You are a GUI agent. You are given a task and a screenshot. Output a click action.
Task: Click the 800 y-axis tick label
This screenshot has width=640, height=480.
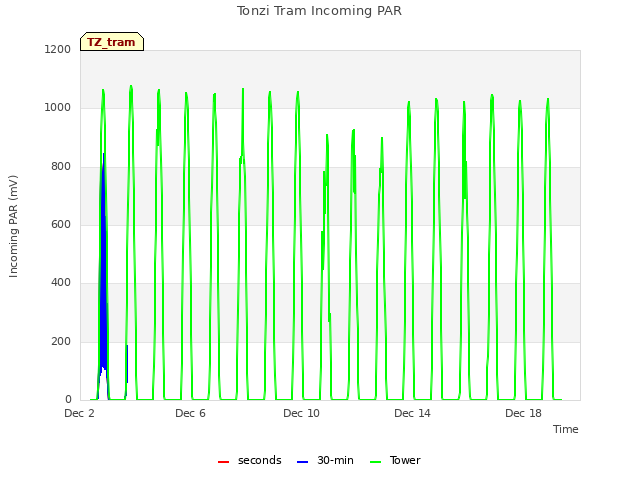(x=61, y=167)
